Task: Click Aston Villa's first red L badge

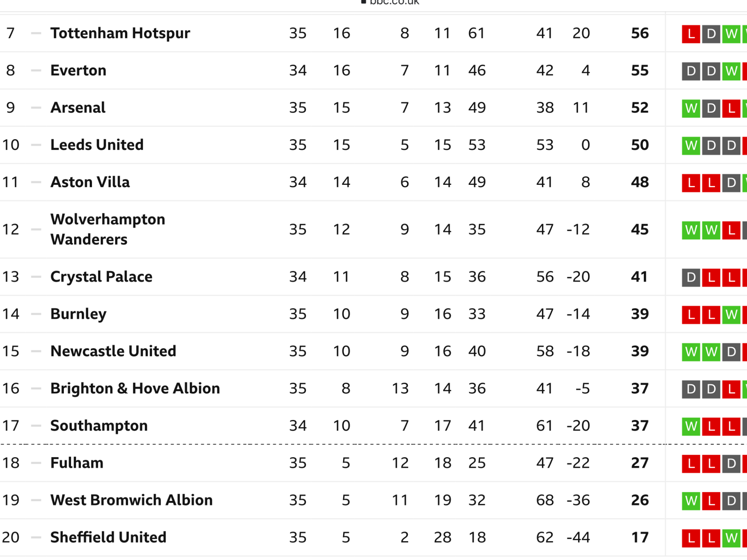Action: [x=691, y=183]
